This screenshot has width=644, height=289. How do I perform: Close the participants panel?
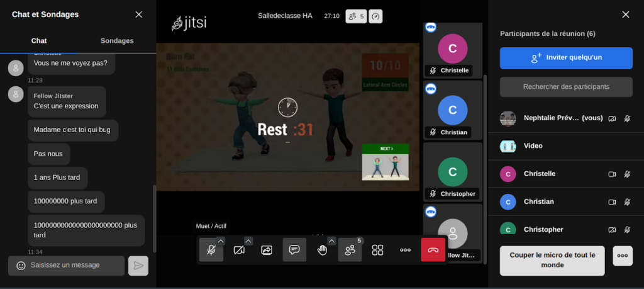point(626,14)
